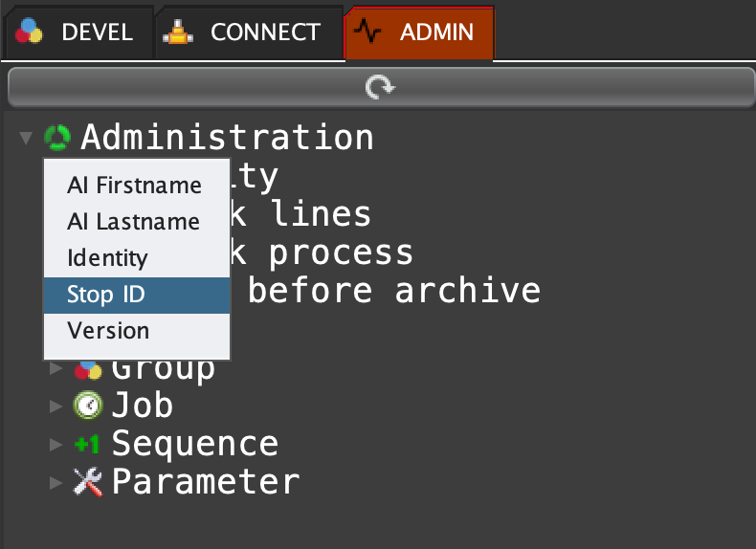
Task: Select the highlighted Stop ID menu entry
Action: tap(106, 295)
